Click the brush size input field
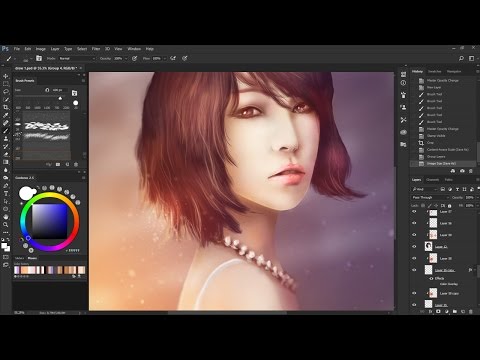The image size is (480, 360). pos(59,90)
